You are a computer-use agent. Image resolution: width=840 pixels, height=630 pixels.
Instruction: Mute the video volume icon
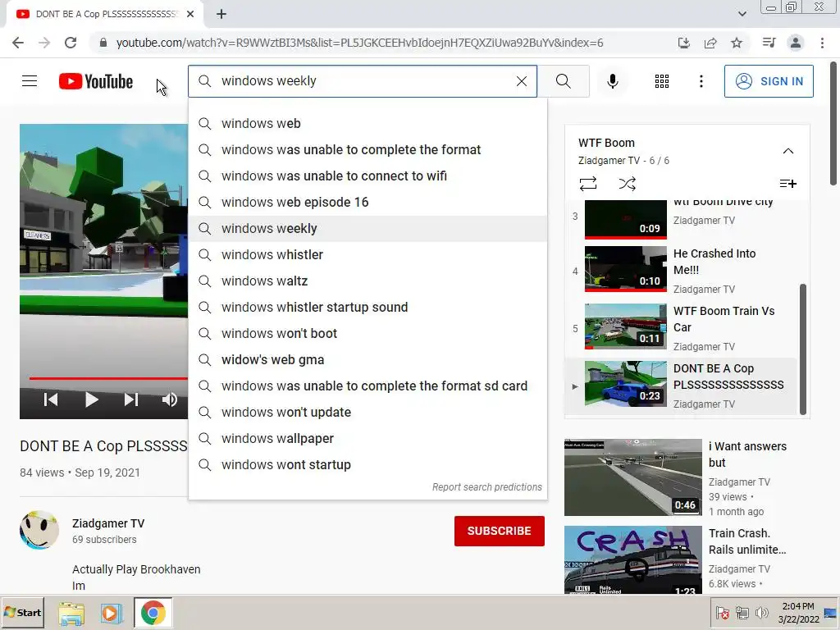point(170,399)
